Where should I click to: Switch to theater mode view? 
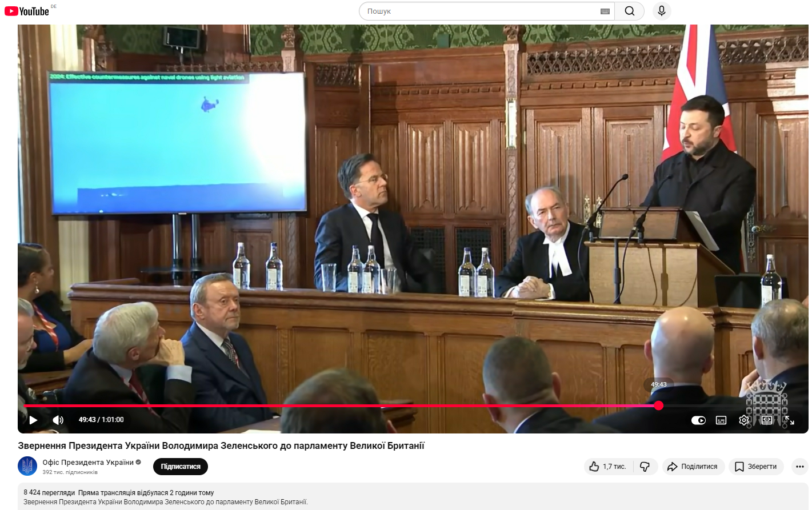coord(767,420)
